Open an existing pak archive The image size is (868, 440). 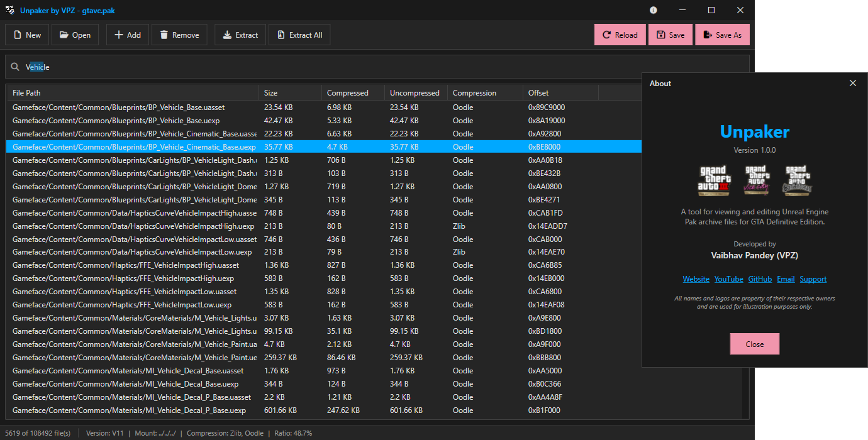[75, 35]
